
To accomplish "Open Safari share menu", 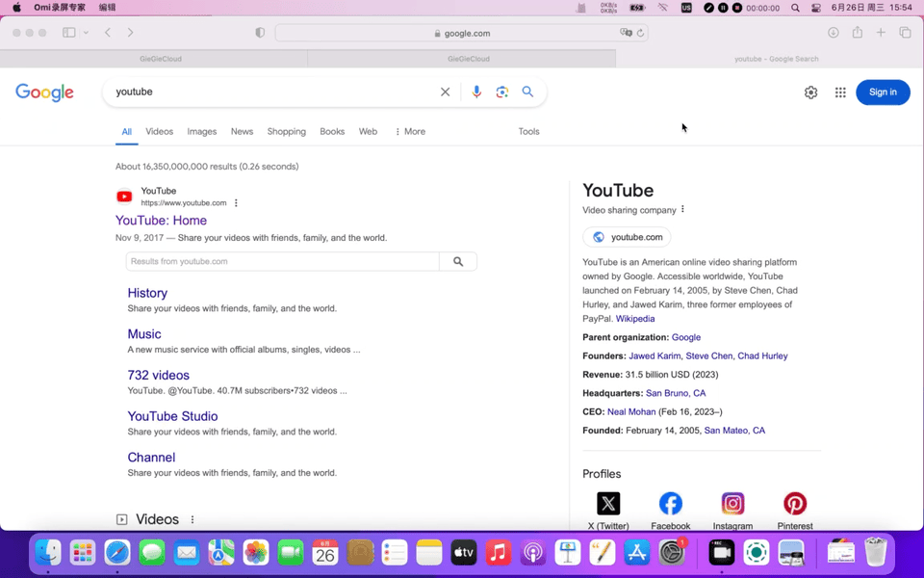I will point(858,33).
